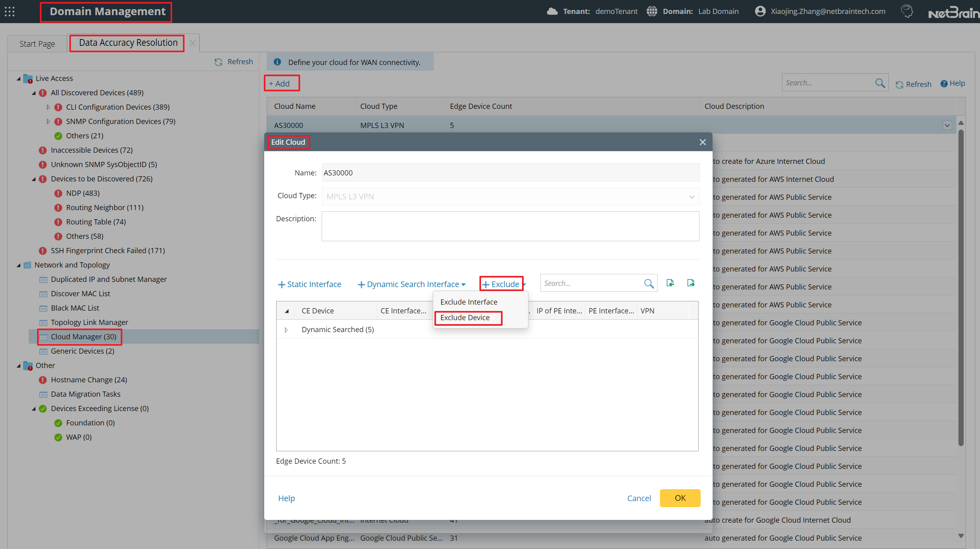Click the Domain globe icon
This screenshot has height=549, width=980.
coord(652,11)
